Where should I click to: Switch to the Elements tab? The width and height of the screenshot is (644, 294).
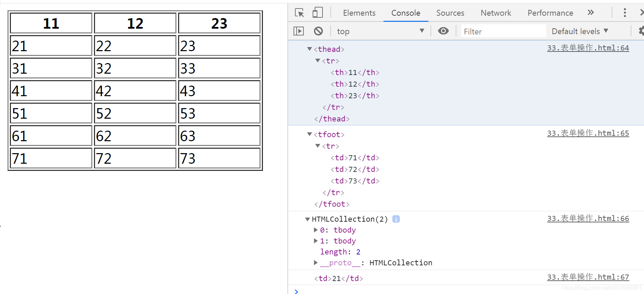click(x=359, y=13)
